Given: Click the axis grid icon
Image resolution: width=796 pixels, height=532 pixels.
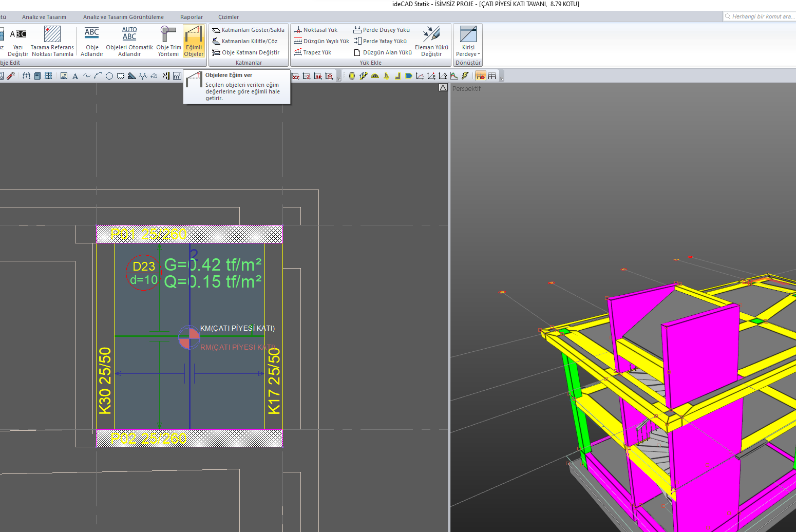Looking at the screenshot, I should tap(26, 76).
